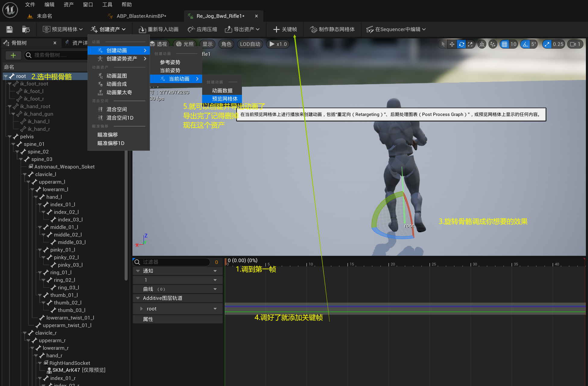Open camera speed setting showing 1
The image size is (588, 386).
(x=575, y=44)
